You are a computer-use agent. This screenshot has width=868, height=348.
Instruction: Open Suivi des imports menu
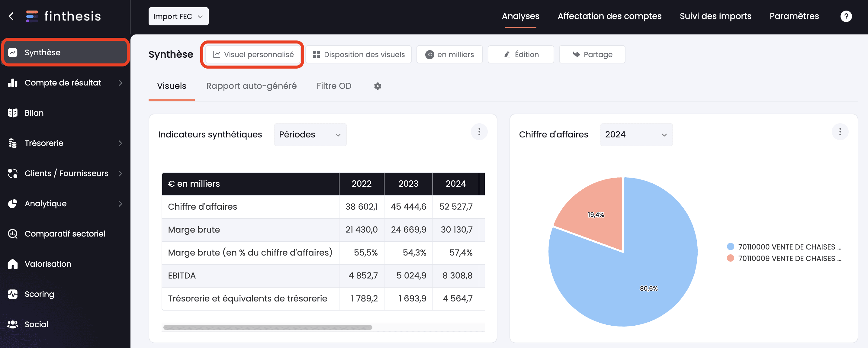[715, 16]
